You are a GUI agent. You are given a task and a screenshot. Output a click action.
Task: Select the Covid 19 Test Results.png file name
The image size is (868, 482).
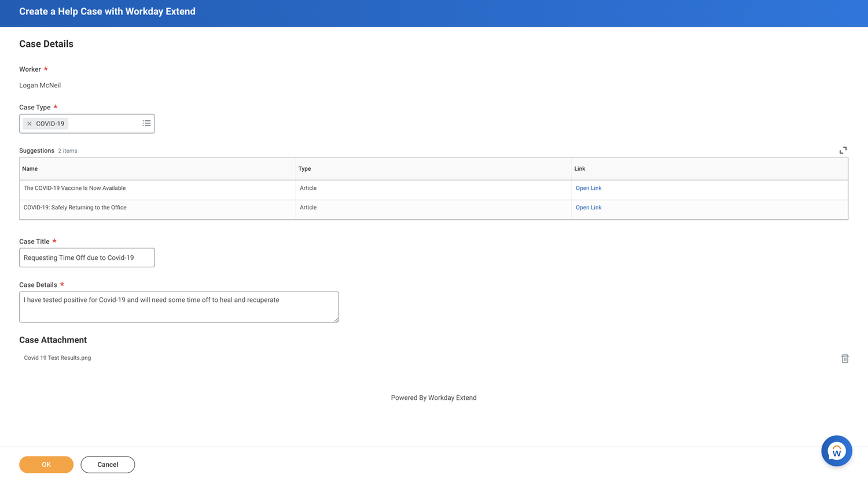click(57, 358)
